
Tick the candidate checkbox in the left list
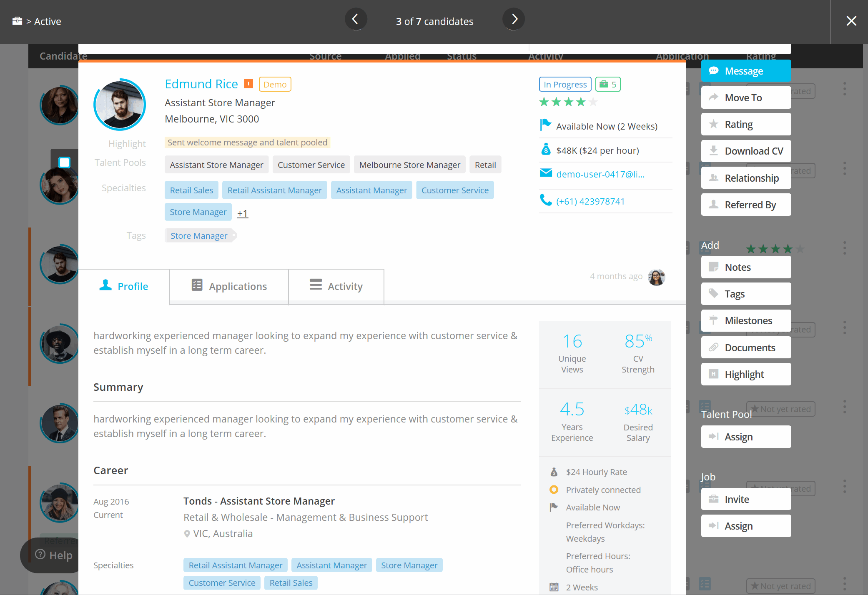coord(64,162)
